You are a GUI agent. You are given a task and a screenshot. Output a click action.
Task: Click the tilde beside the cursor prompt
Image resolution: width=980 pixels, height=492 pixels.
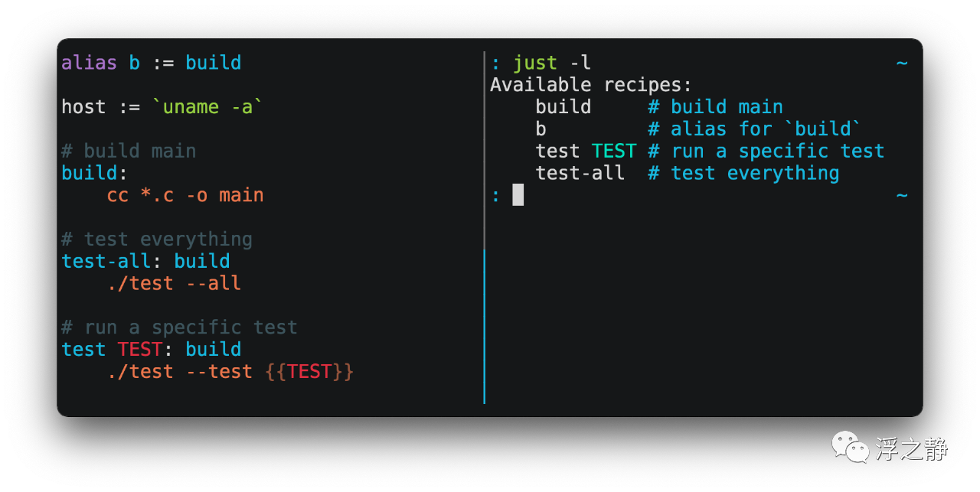click(902, 195)
